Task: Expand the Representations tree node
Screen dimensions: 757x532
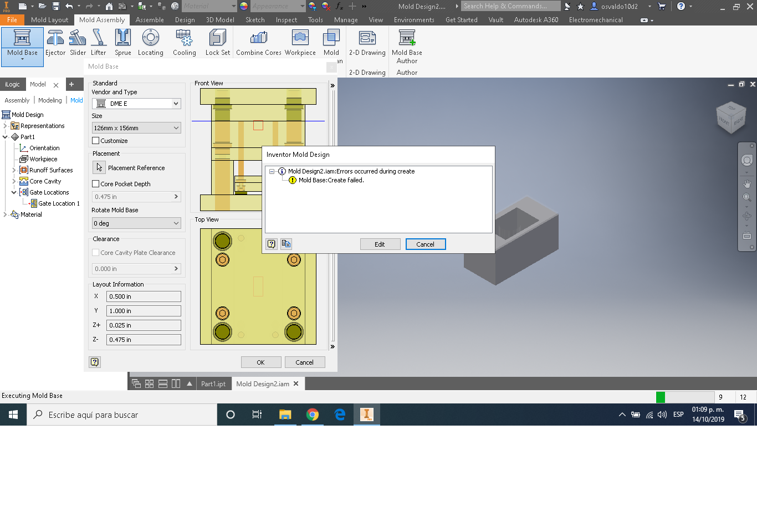Action: [5, 126]
